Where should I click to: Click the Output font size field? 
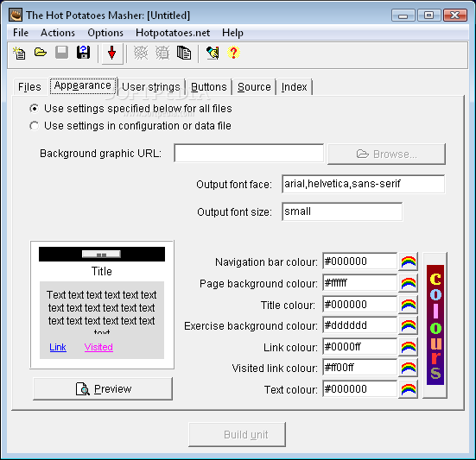click(x=342, y=211)
